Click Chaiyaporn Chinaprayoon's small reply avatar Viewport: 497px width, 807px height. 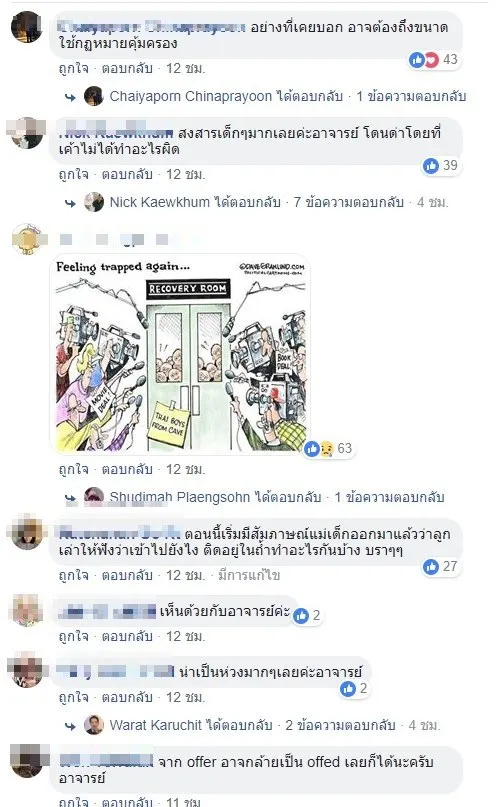click(x=94, y=96)
